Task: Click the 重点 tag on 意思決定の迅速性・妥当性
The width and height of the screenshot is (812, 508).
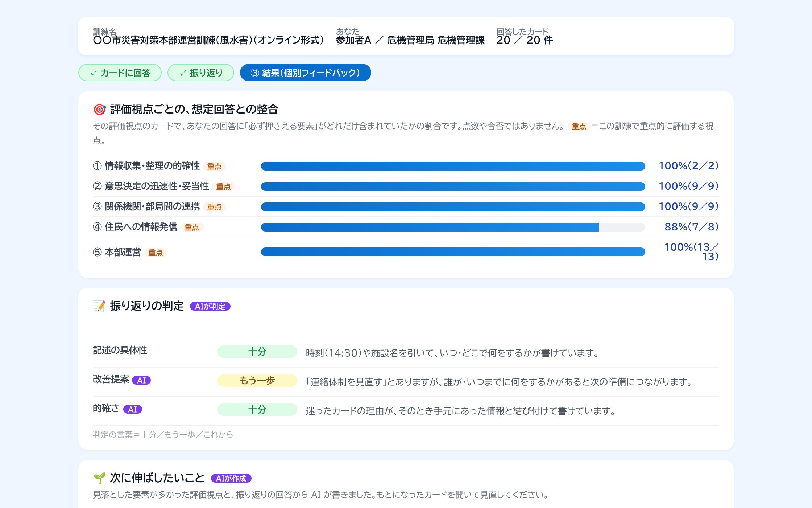Action: (224, 187)
